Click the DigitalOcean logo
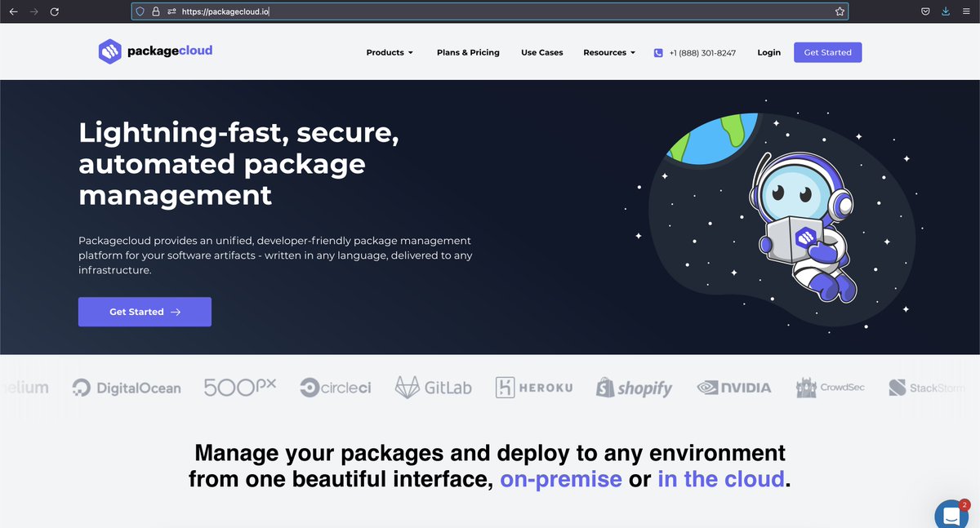 [127, 388]
